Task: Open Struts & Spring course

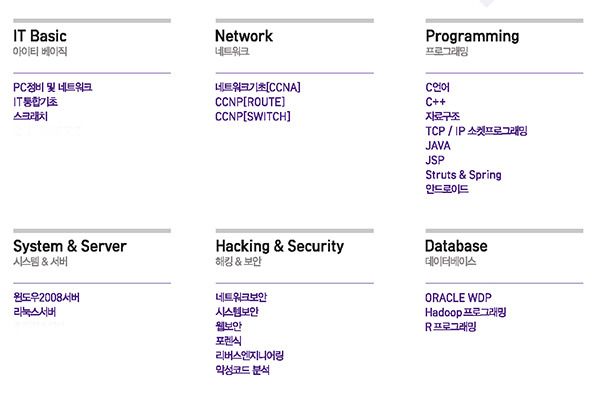Action: pyautogui.click(x=463, y=175)
